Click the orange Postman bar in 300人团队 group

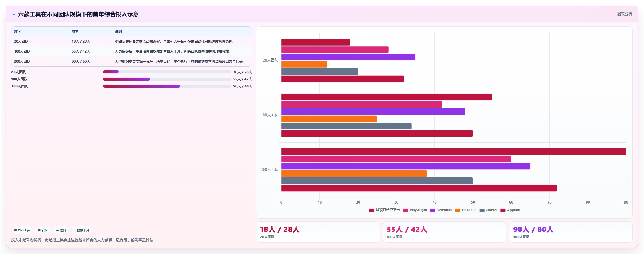click(x=354, y=173)
